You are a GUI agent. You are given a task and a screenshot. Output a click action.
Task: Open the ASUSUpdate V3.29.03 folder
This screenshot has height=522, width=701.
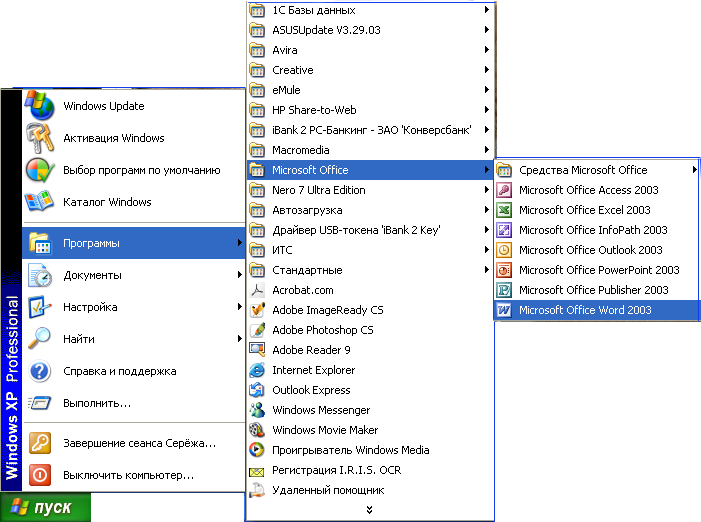370,30
